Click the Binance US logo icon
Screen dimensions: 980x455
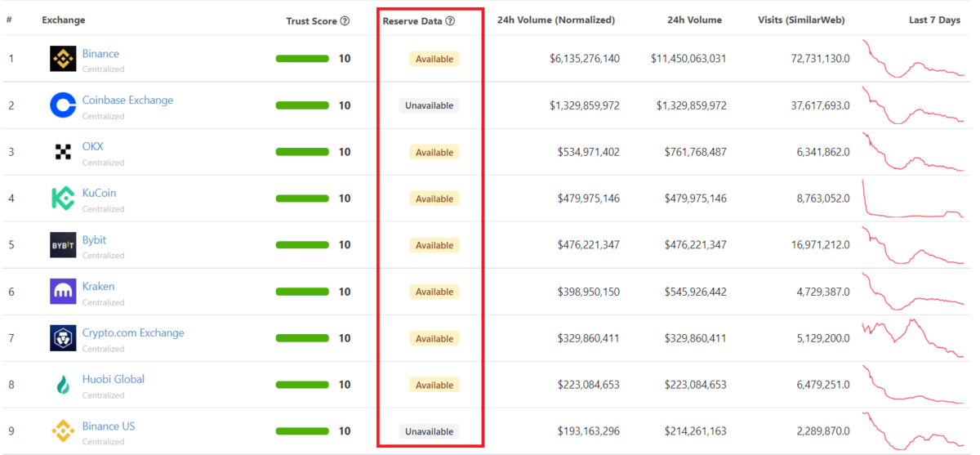(x=63, y=431)
